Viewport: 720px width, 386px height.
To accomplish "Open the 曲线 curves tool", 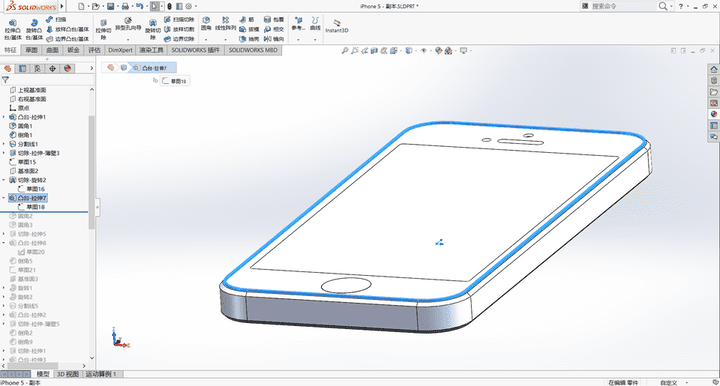I will point(315,24).
